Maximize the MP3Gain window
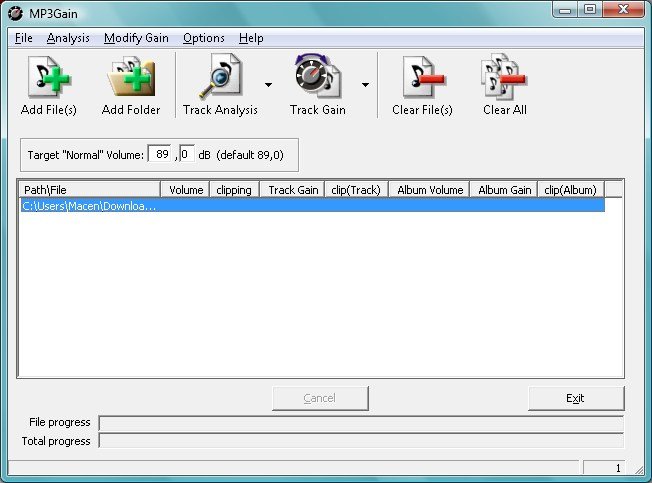This screenshot has height=483, width=652. click(590, 10)
